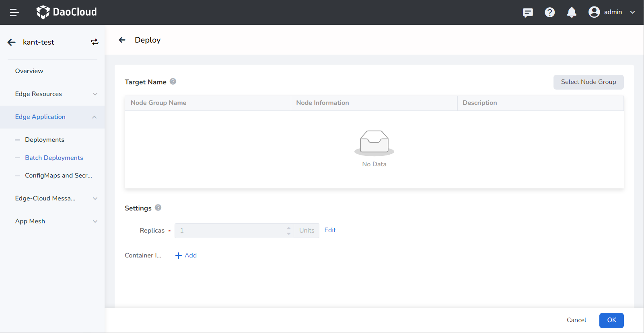Screen dimensions: 644x333
Task: Click Add to add a container image
Action: (186, 255)
